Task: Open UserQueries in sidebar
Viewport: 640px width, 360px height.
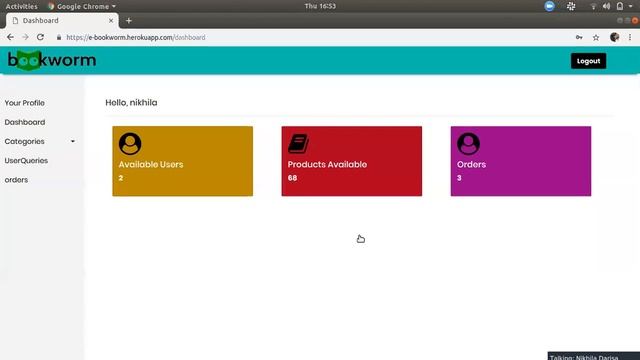Action: coord(26,160)
